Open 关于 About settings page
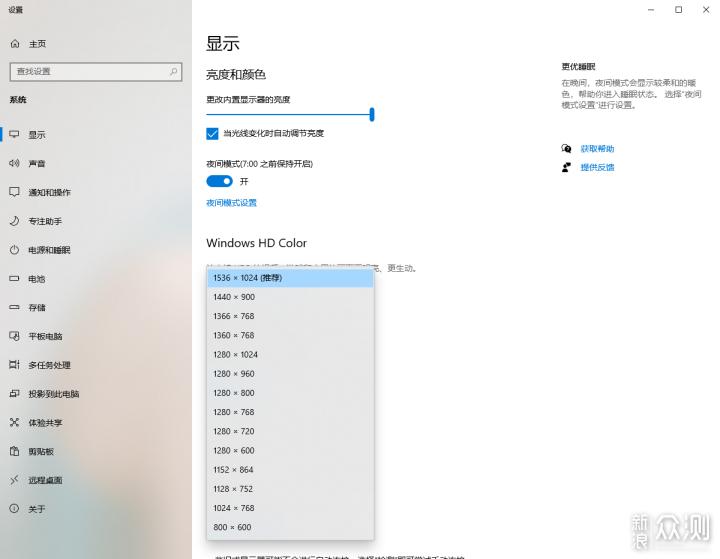720x559 pixels. pos(37,509)
